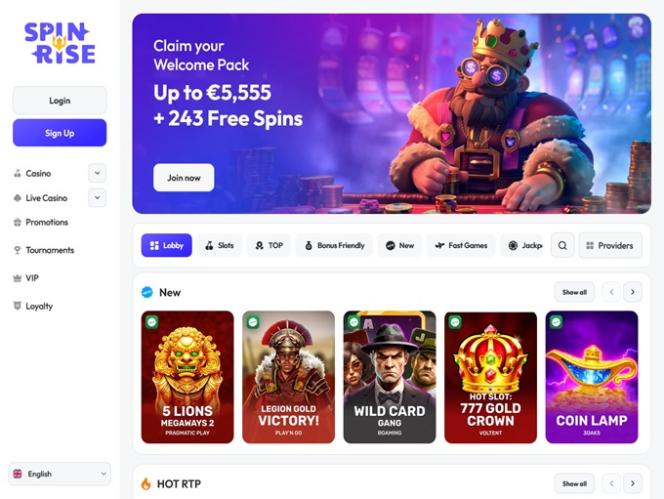Image resolution: width=664 pixels, height=499 pixels.
Task: Open the game search magnifier icon
Action: [562, 245]
